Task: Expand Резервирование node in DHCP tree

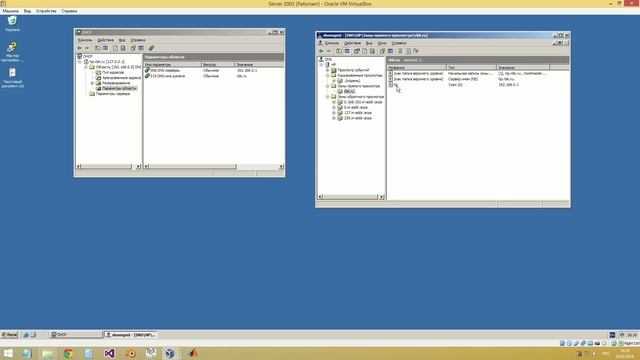Action: coord(92,83)
